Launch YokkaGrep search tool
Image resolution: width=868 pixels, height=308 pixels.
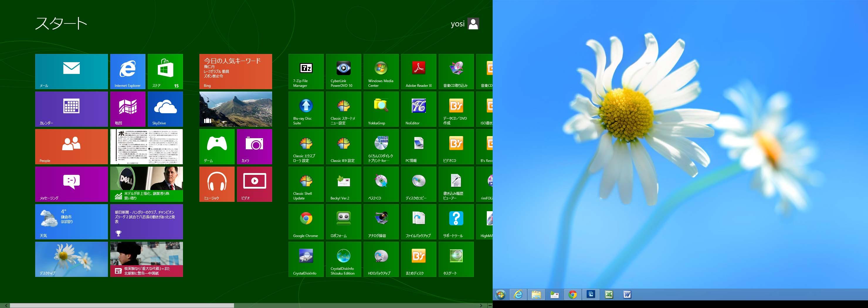pyautogui.click(x=381, y=109)
